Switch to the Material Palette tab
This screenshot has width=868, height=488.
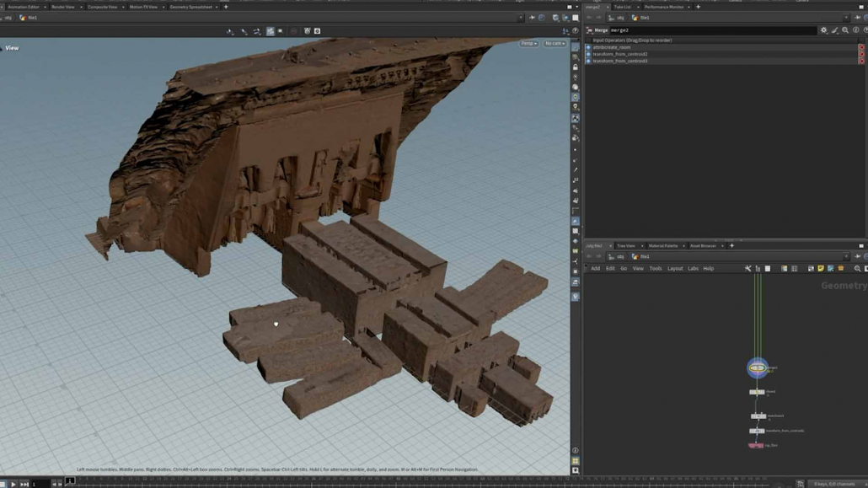coord(663,246)
